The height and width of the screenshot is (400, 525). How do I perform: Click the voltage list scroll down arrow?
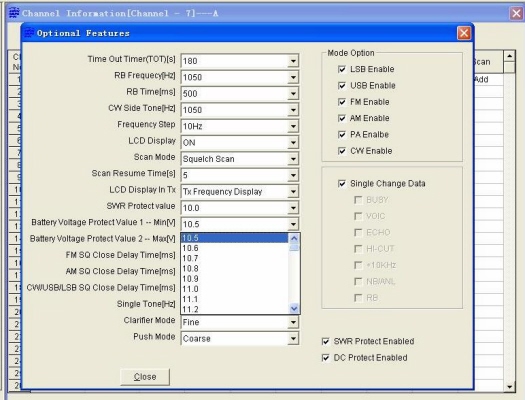294,309
